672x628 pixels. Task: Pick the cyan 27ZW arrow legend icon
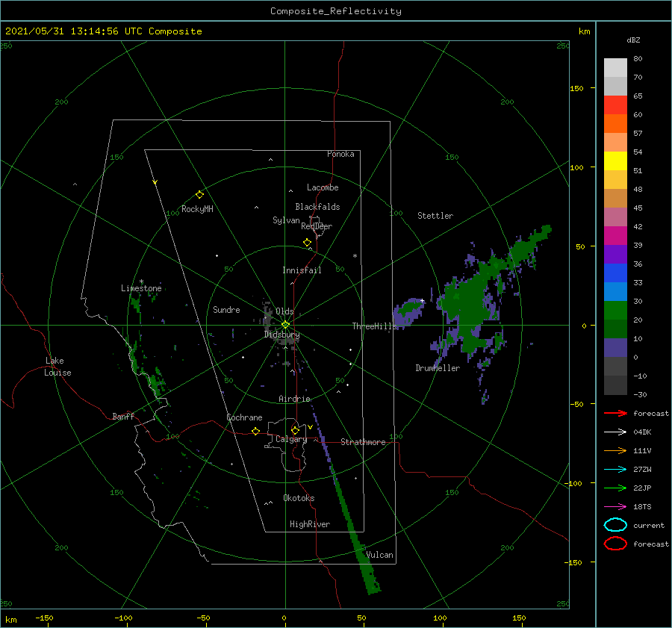tap(615, 470)
